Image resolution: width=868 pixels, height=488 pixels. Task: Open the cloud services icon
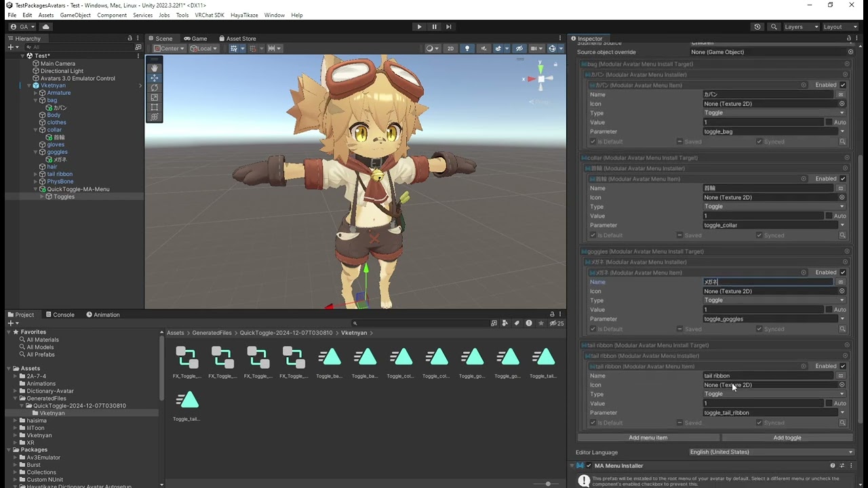[x=45, y=27]
